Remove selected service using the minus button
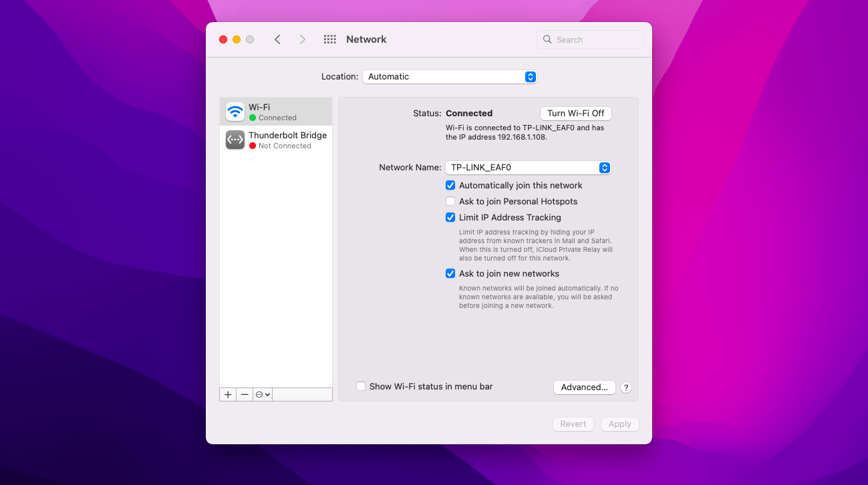Image resolution: width=868 pixels, height=485 pixels. (245, 394)
